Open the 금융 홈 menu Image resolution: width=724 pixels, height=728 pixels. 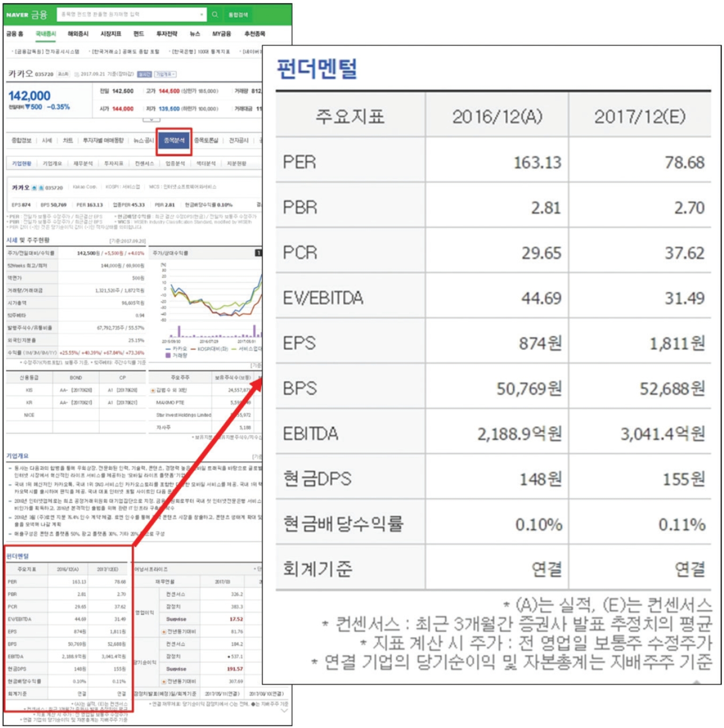[15, 34]
